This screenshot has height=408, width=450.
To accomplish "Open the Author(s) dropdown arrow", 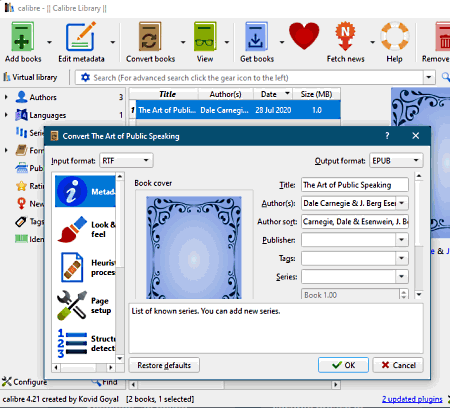I will pyautogui.click(x=402, y=203).
